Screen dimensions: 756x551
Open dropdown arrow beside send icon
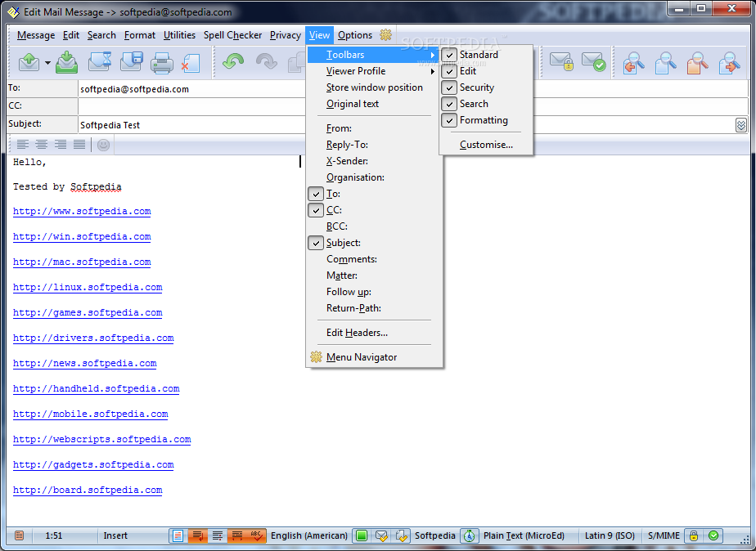[x=47, y=63]
